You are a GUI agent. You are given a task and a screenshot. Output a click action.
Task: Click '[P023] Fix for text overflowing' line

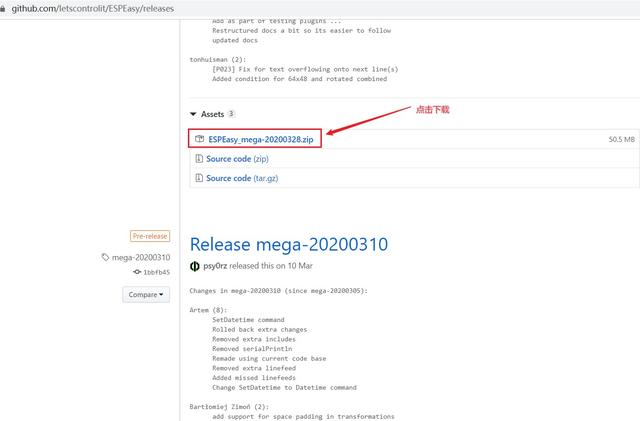(x=305, y=69)
